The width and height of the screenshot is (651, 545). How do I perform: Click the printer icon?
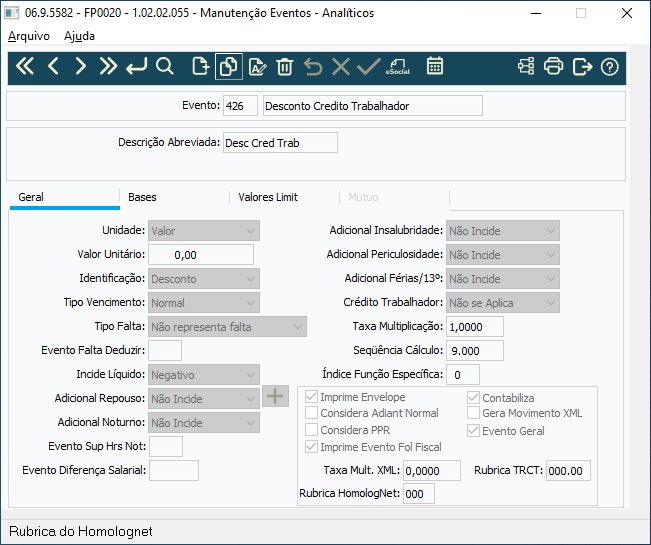553,66
